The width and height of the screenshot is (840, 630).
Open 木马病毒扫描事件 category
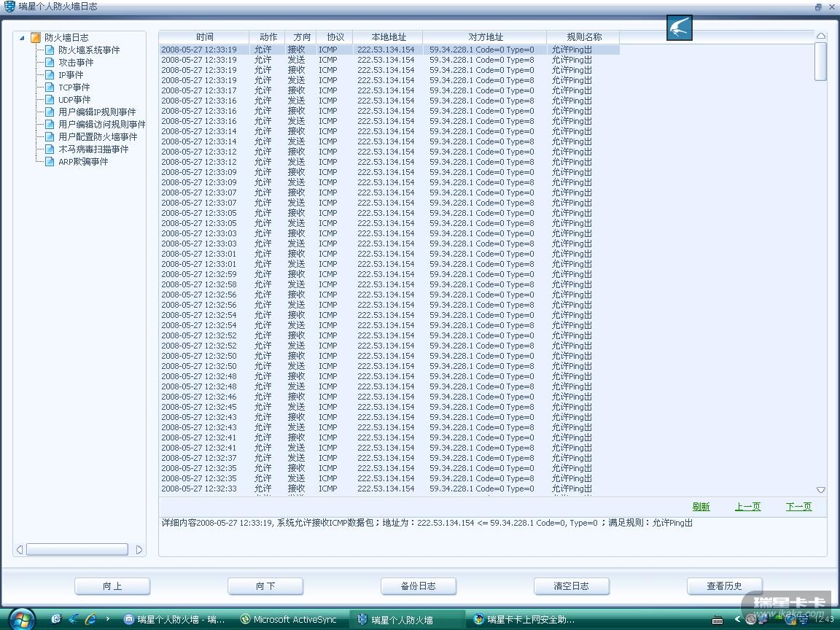coord(93,149)
